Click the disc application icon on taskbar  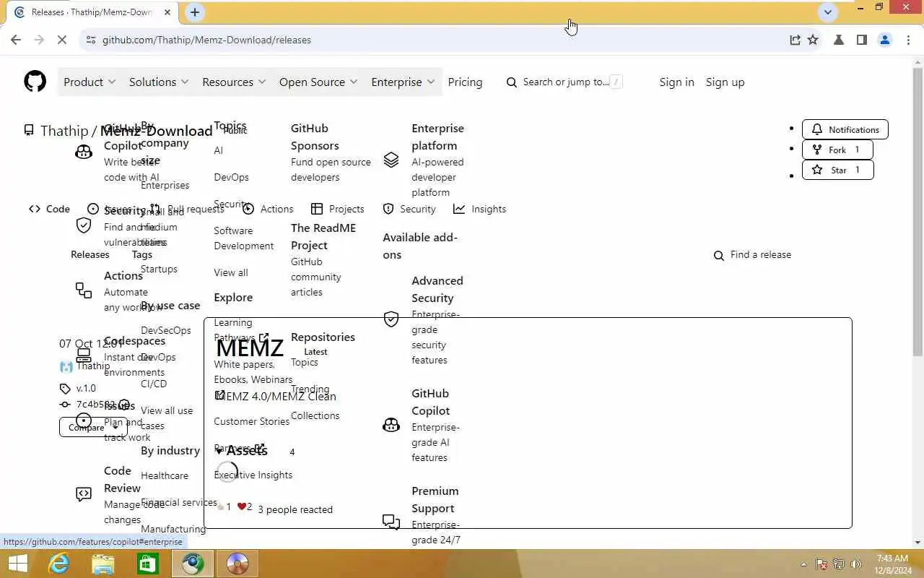pyautogui.click(x=237, y=564)
